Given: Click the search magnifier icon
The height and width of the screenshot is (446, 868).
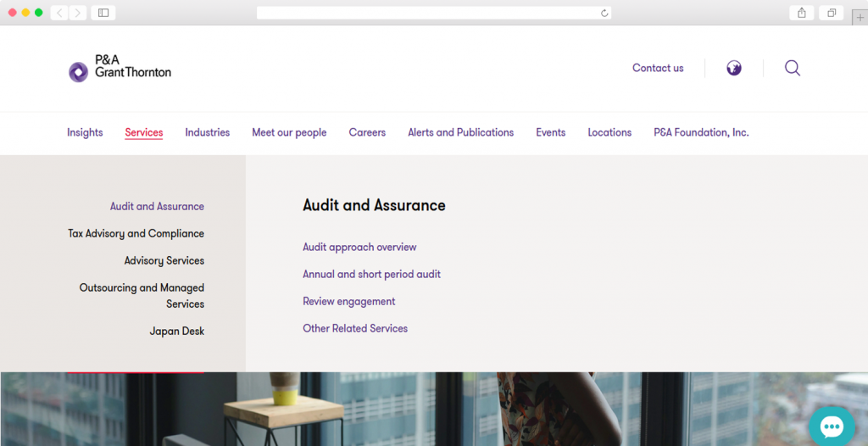Looking at the screenshot, I should (793, 68).
